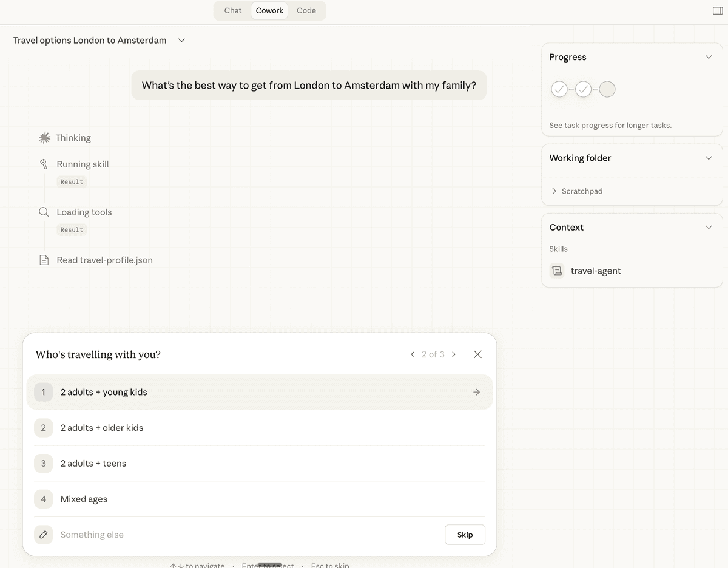Toggle the right sidebar panel icon
The width and height of the screenshot is (728, 568).
718,11
